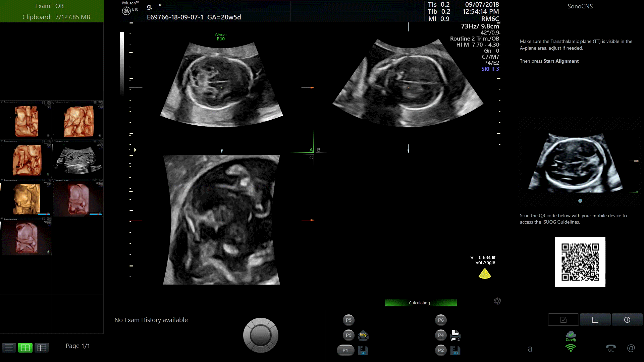
Task: Toggle the quad screen layout view
Action: click(x=25, y=348)
